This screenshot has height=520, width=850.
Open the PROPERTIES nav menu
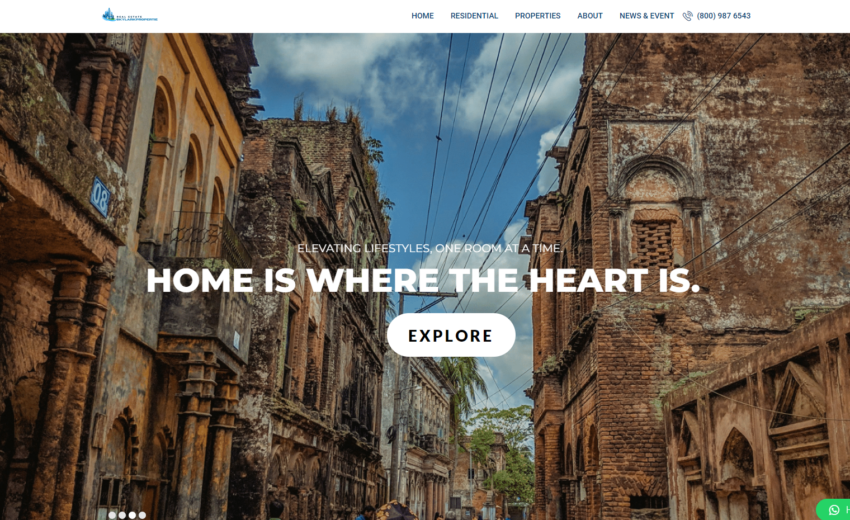click(x=537, y=16)
